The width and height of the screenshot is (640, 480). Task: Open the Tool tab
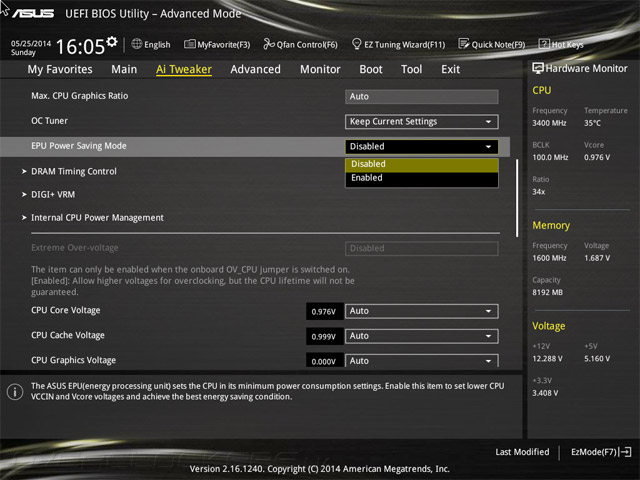(x=411, y=69)
